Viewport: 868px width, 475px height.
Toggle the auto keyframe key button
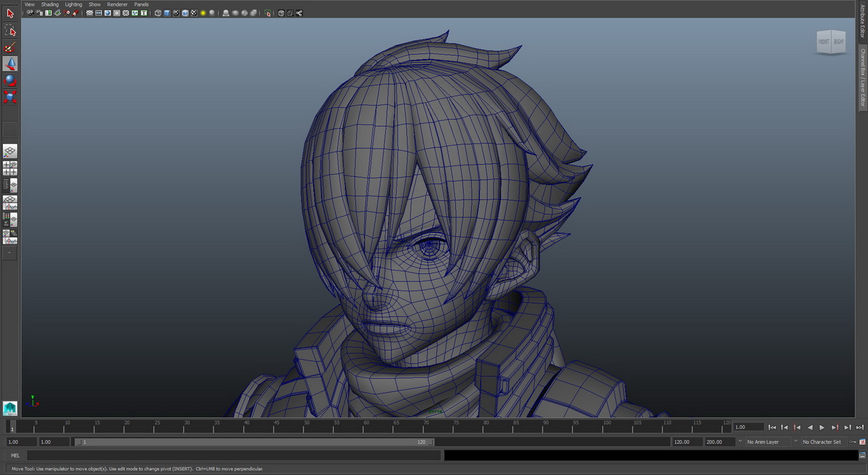(x=852, y=442)
